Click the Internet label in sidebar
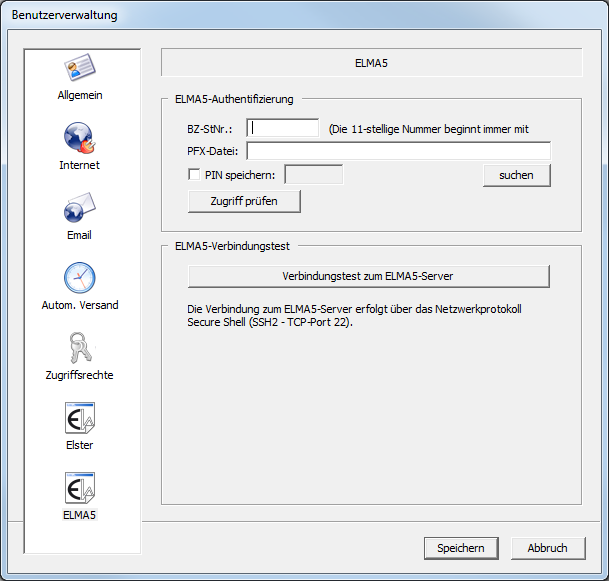Image resolution: width=609 pixels, height=581 pixels. point(80,165)
